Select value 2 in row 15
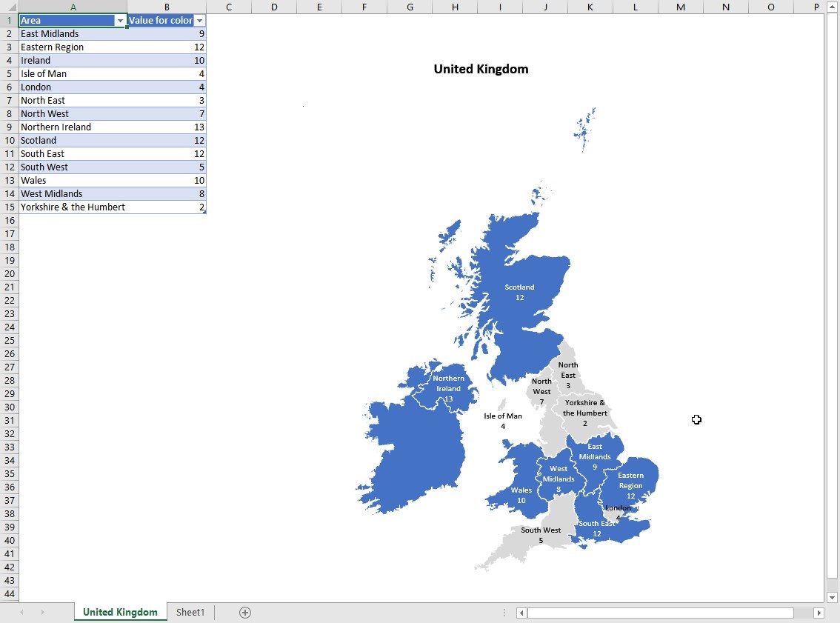The image size is (840, 623). point(167,207)
